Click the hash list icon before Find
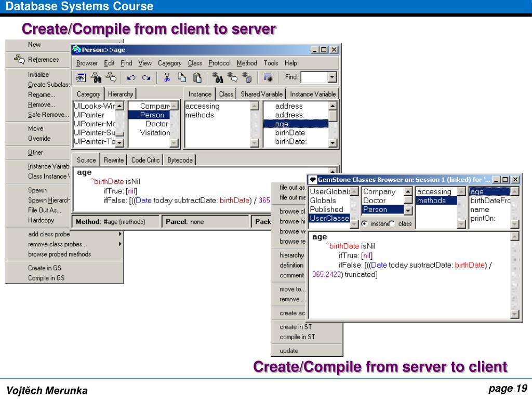 point(268,78)
